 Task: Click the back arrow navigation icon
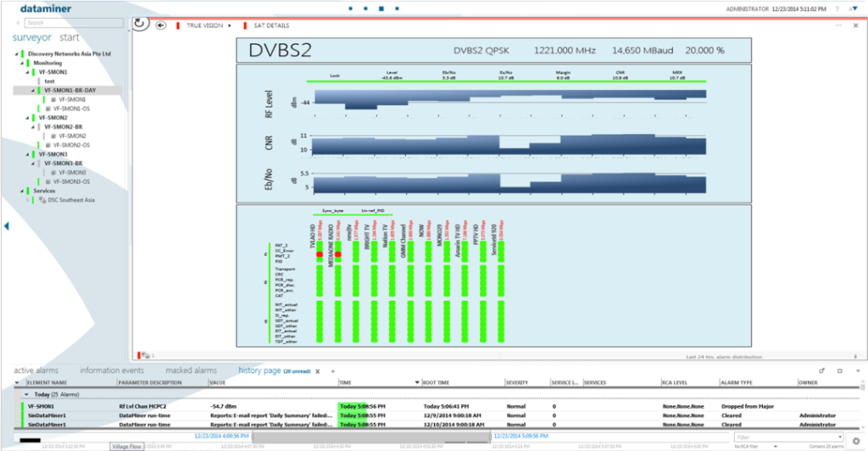[x=161, y=25]
